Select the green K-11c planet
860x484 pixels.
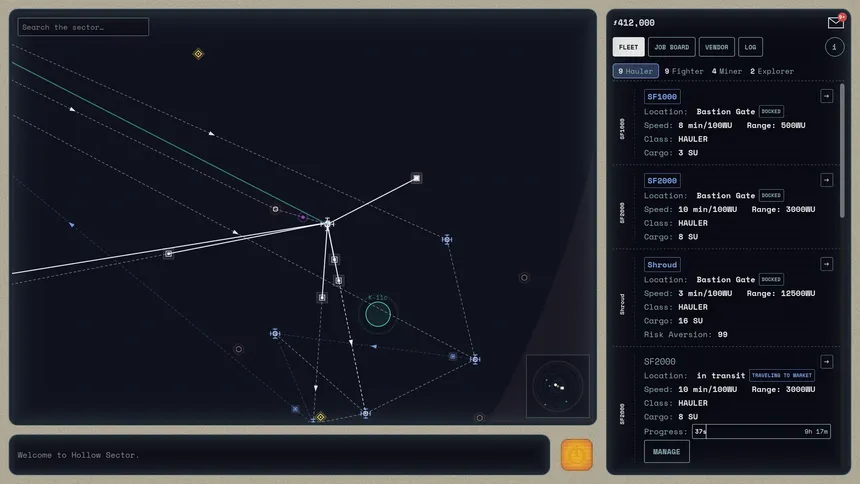(378, 314)
